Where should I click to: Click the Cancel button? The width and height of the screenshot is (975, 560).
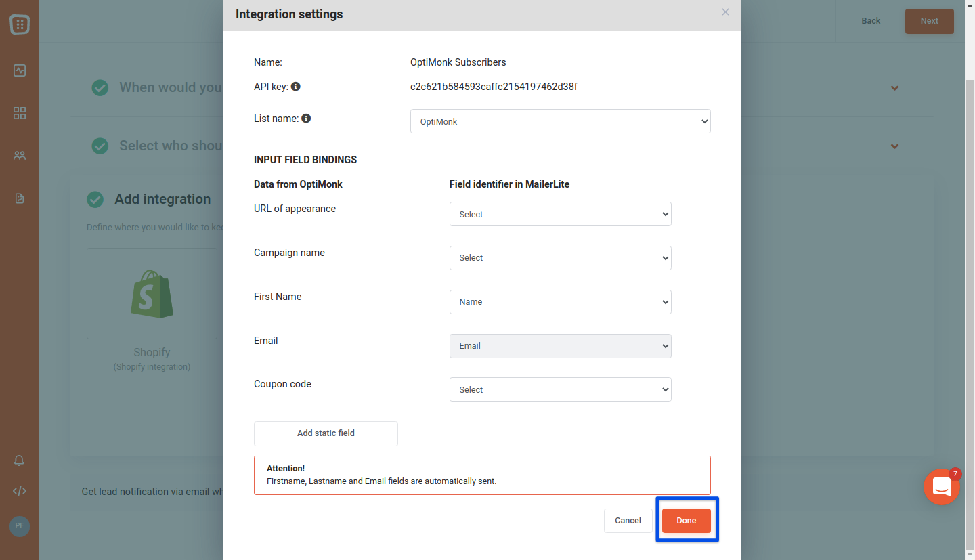click(628, 521)
